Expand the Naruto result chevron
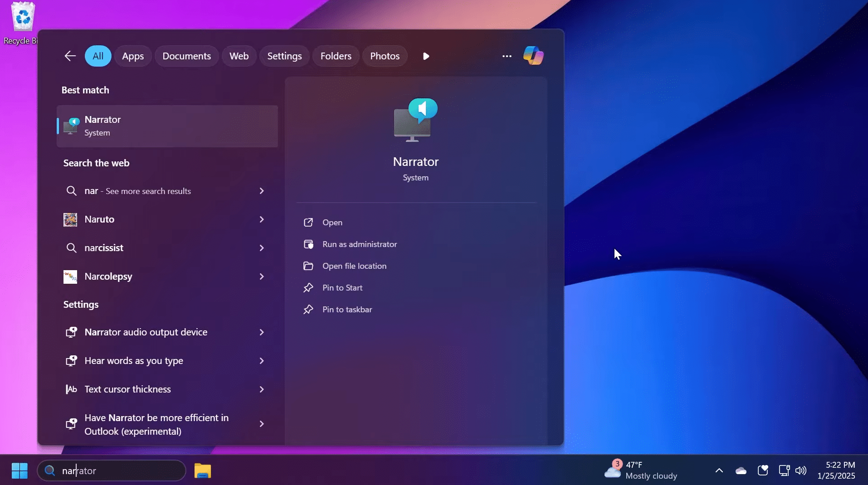868x485 pixels. (x=262, y=219)
